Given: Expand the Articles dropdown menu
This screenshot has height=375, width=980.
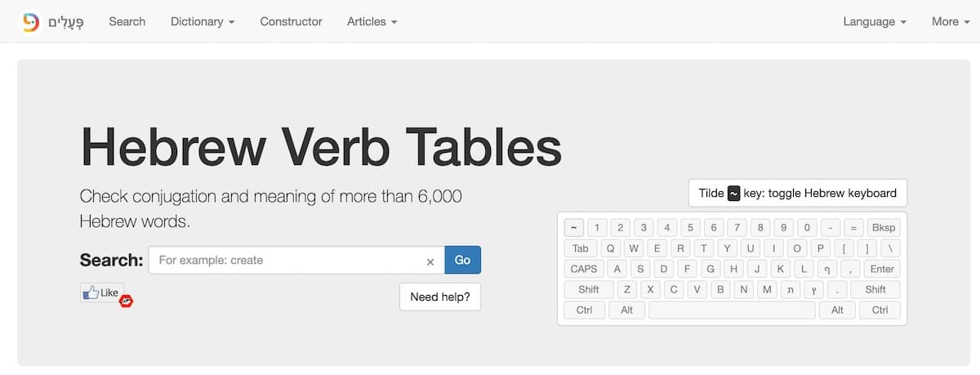Looking at the screenshot, I should [372, 21].
